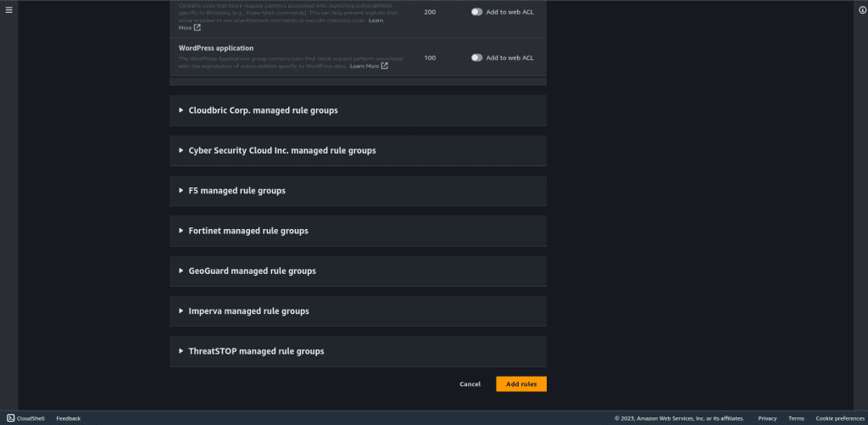Expand F5 managed rule groups section
The image size is (868, 425).
coord(358,191)
